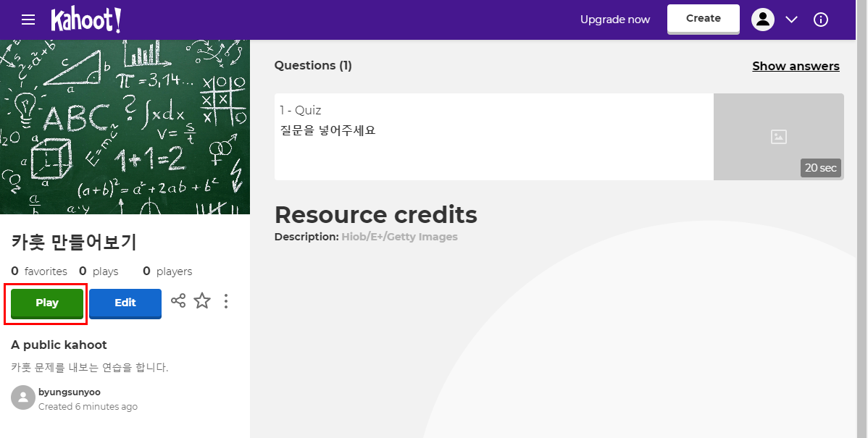Click the Hiob/E+/Getty Images credit
Image resolution: width=868 pixels, height=438 pixels.
coord(400,237)
